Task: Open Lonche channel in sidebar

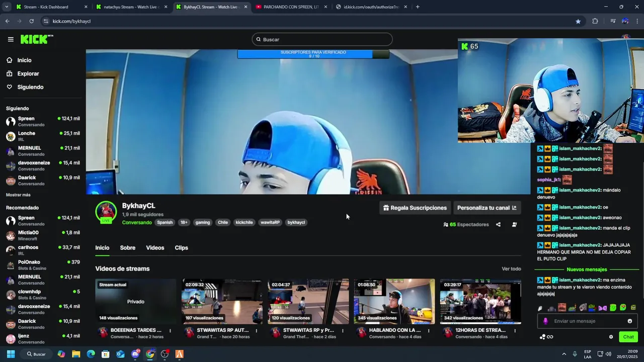Action: tap(43, 136)
